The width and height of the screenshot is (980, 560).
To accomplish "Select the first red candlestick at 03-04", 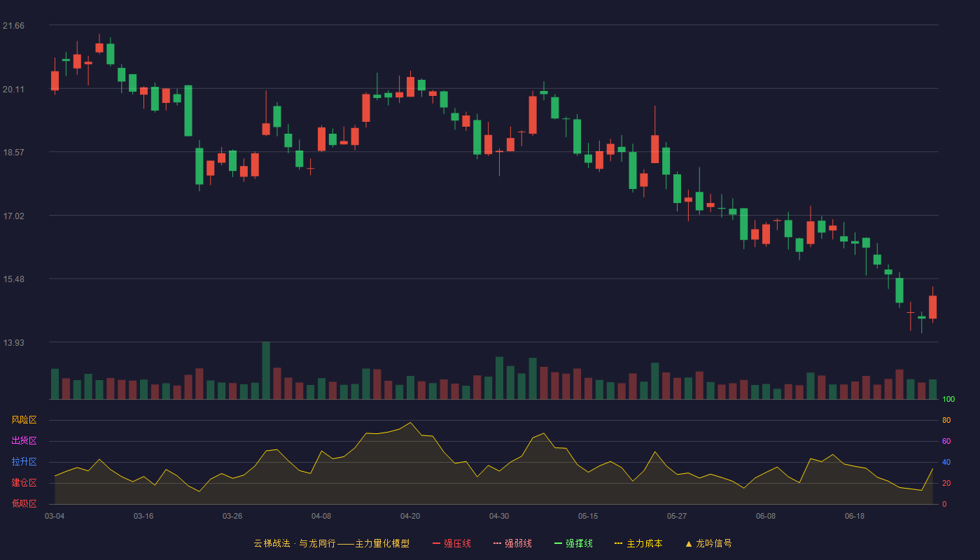I will tap(55, 80).
